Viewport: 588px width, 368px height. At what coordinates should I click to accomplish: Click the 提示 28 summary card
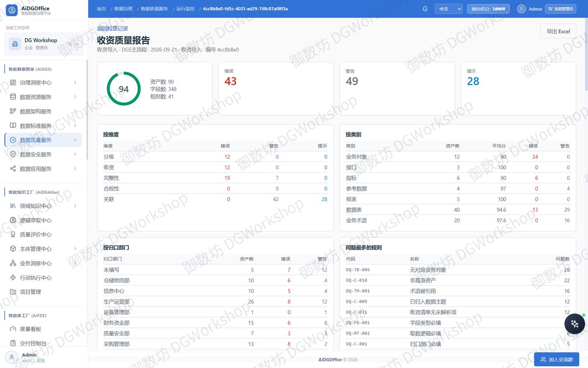(x=519, y=89)
